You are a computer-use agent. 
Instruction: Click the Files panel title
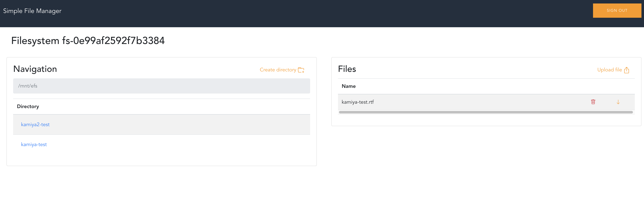[347, 69]
